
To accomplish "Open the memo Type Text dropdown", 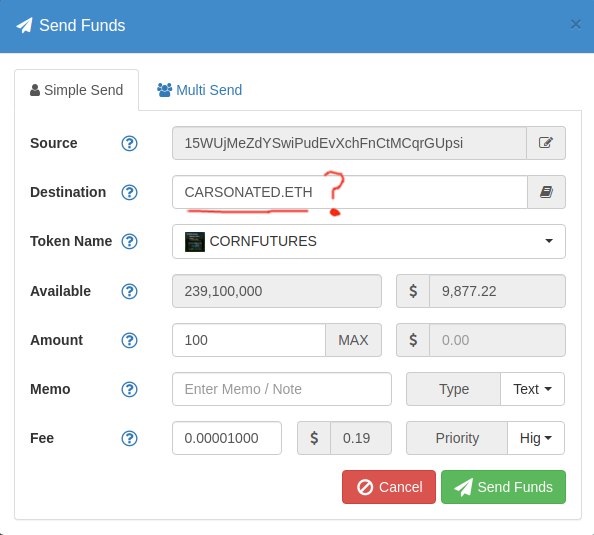I will tap(532, 389).
